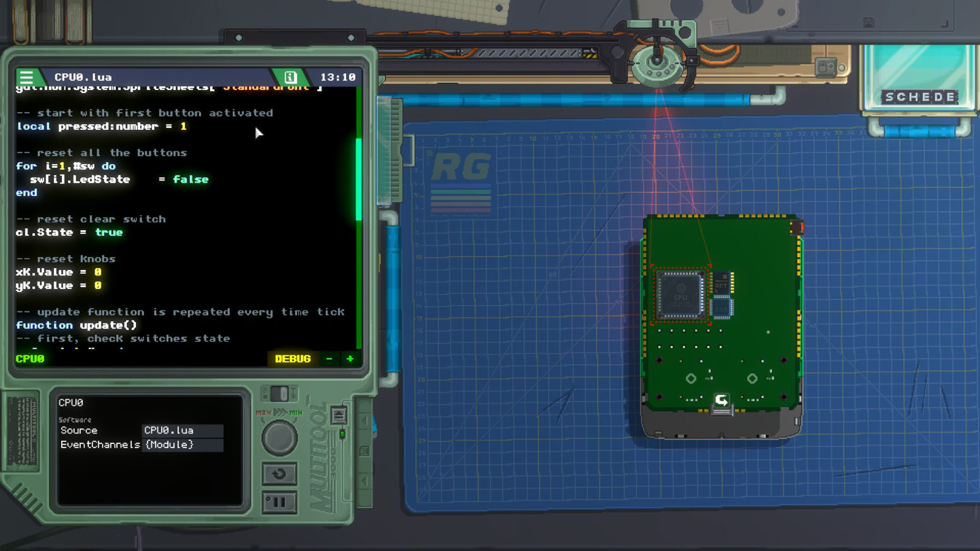Pull open the SCHEDE drawer
Screen dimensions: 980x551
pos(919,97)
